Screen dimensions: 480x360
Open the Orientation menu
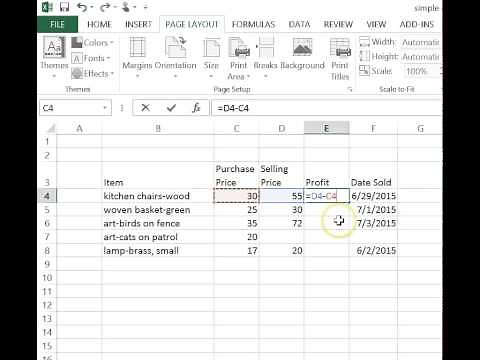coord(176,57)
